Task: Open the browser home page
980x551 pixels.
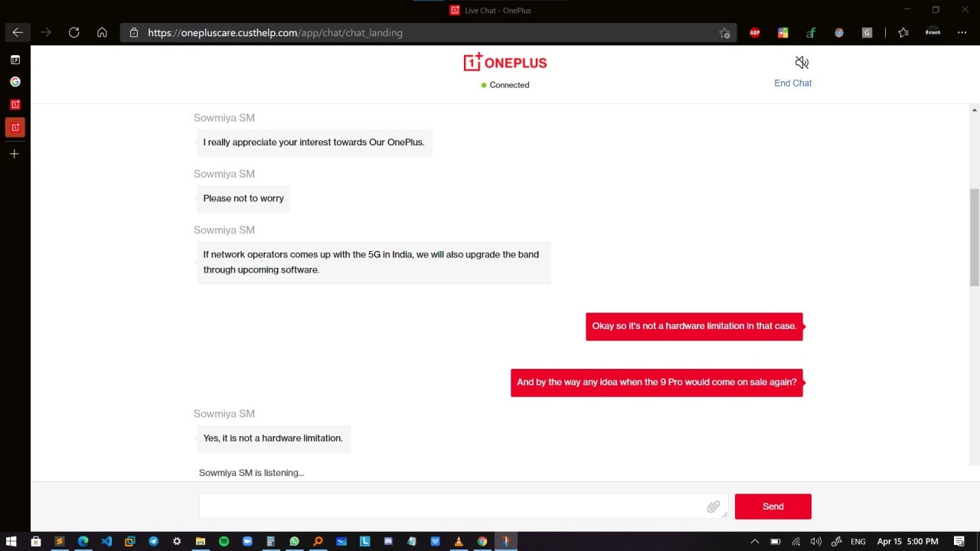Action: (x=102, y=33)
